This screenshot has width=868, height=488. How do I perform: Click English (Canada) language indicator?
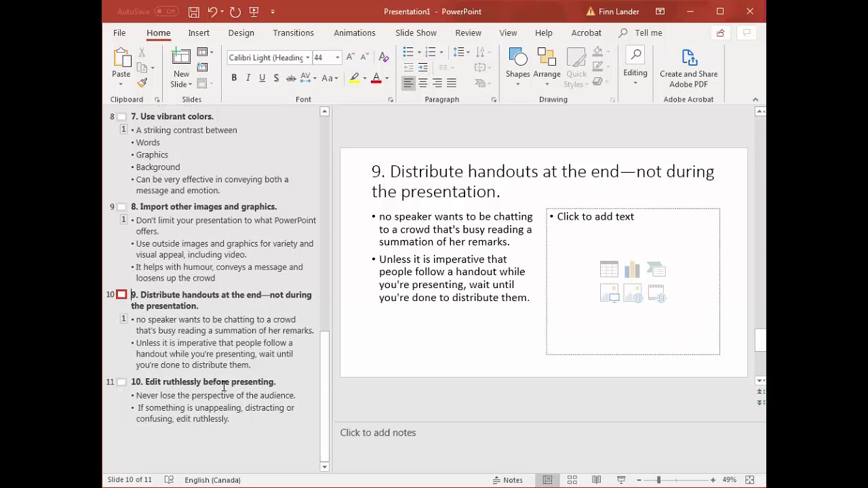(x=212, y=480)
